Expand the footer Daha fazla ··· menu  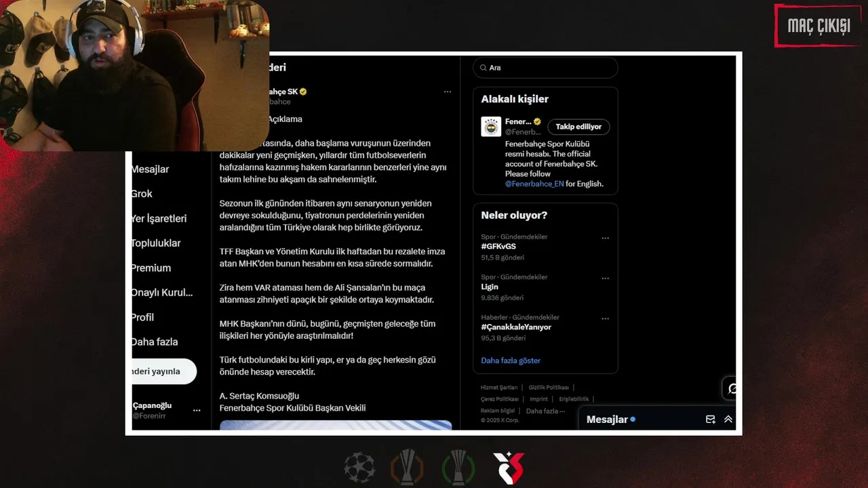click(545, 411)
